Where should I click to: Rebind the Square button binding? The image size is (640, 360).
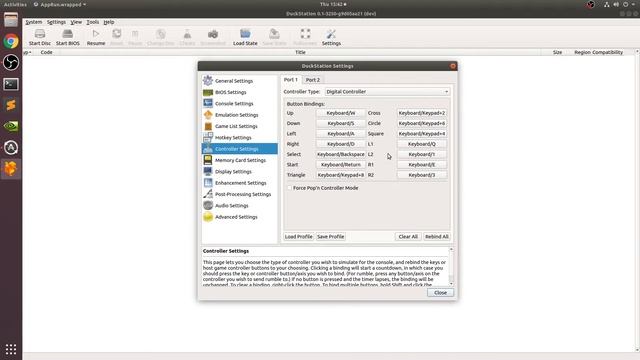pyautogui.click(x=422, y=133)
